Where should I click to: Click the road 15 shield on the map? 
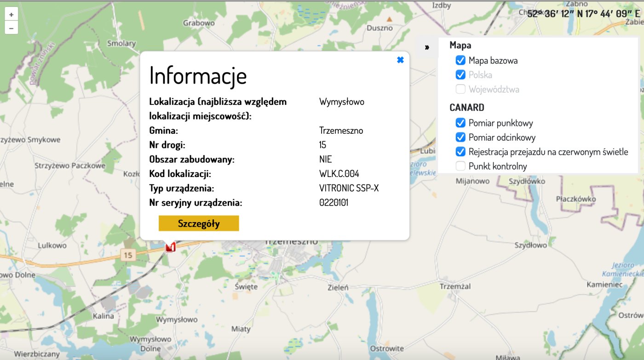[127, 255]
